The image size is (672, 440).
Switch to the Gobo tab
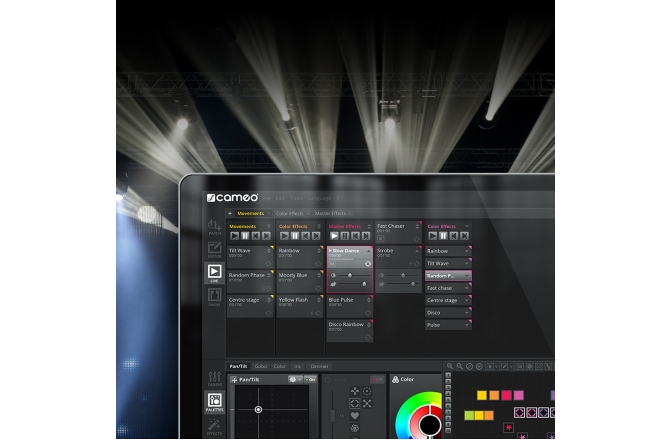pos(261,366)
